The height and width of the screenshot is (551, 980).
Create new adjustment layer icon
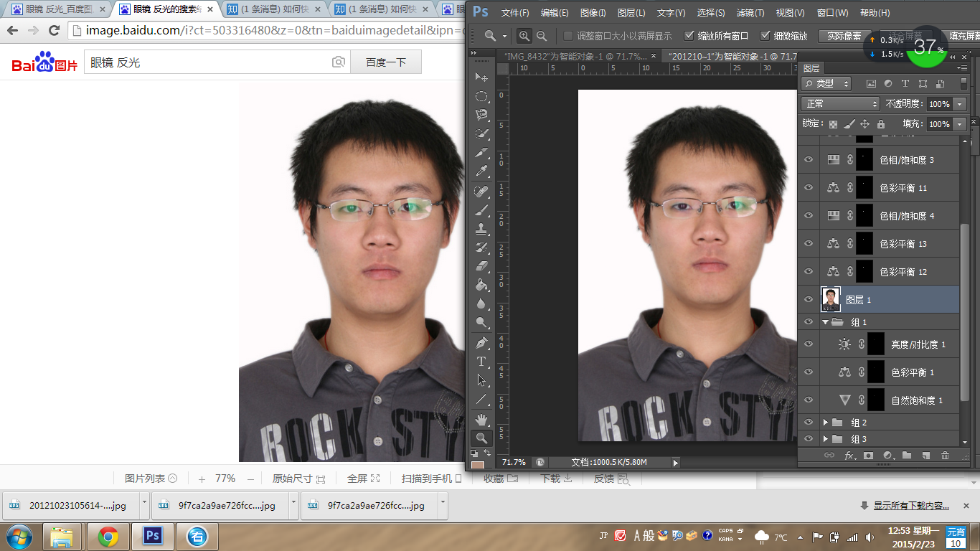coord(887,456)
